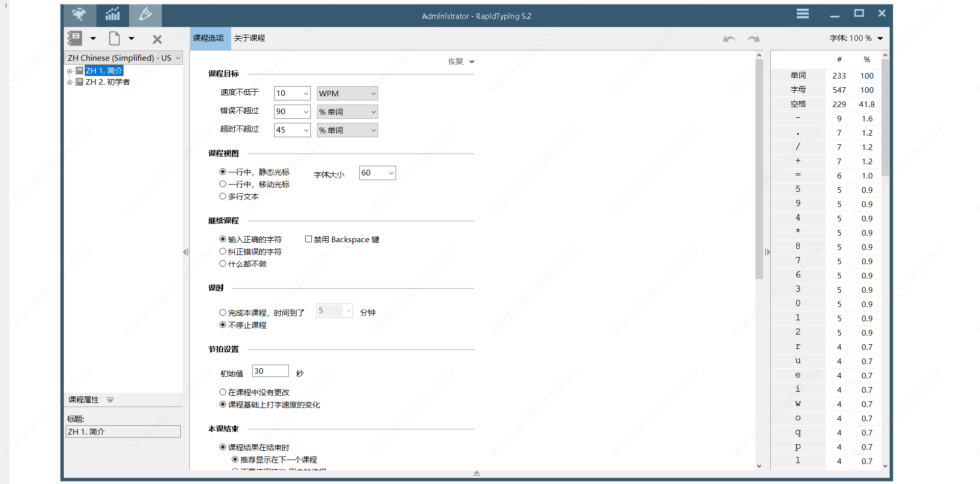Select 一行中，移动光标 radio

(x=223, y=184)
